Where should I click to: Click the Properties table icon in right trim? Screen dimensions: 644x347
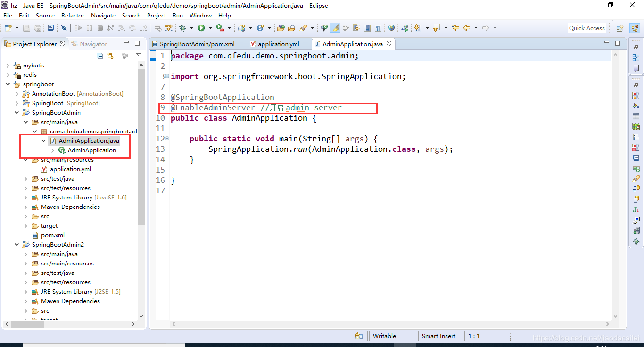point(636,116)
